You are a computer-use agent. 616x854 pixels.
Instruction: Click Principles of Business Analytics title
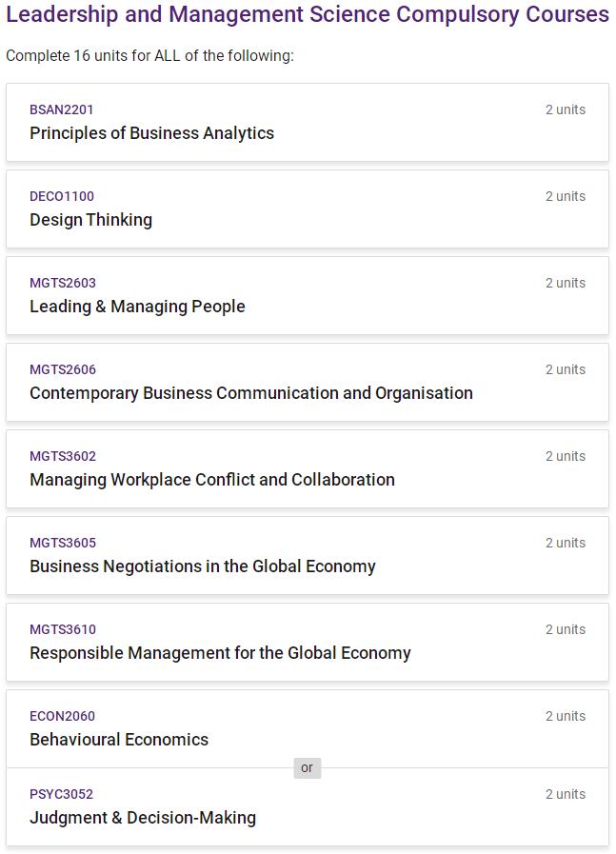tap(151, 133)
